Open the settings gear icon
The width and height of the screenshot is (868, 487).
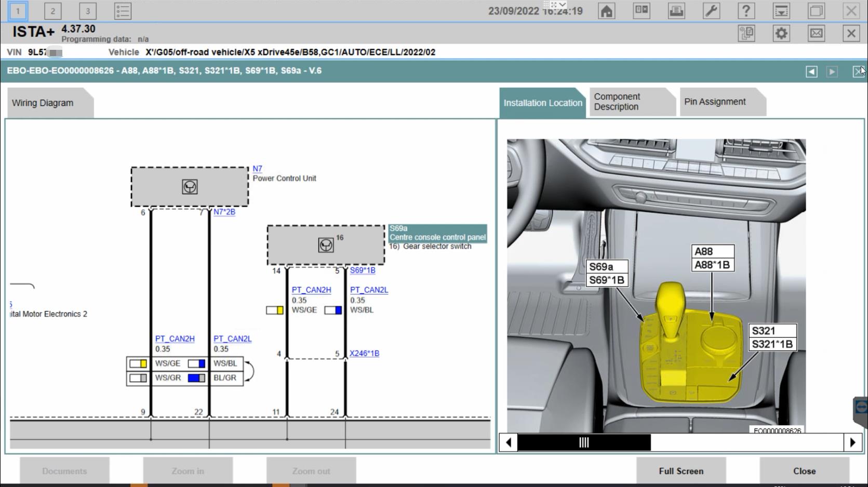tap(781, 34)
